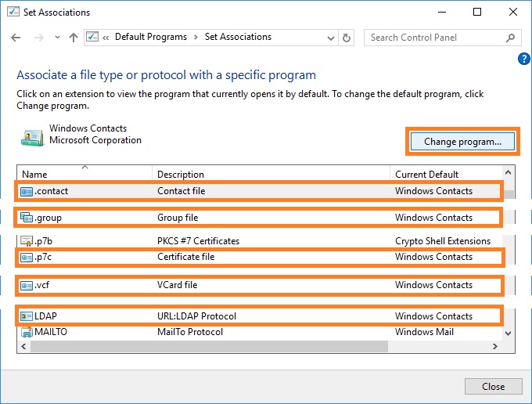This screenshot has height=404, width=532.
Task: Open recent locations dropdown arrow
Action: [57, 38]
